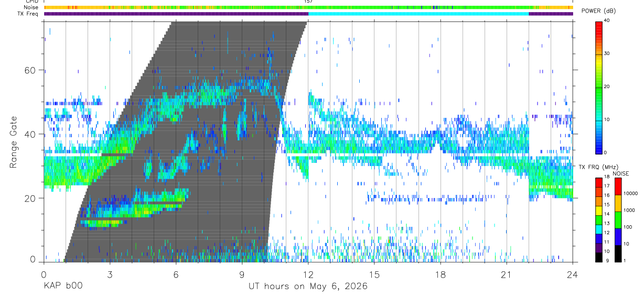644x297 pixels.
Task: Click the Noise strip at top of plot
Action: pos(308,7)
